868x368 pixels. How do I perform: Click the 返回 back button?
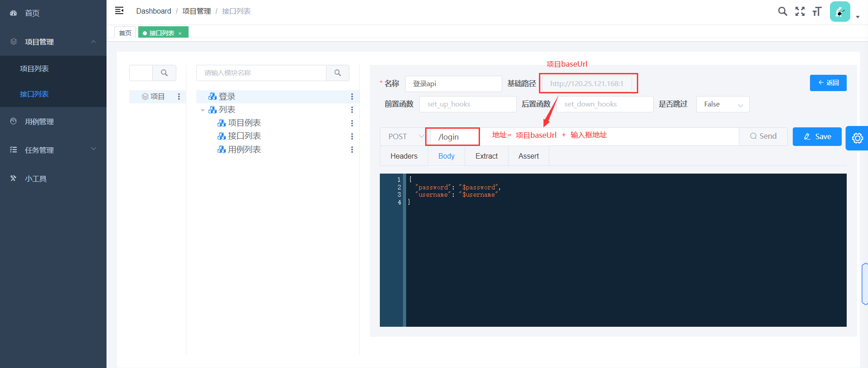pyautogui.click(x=828, y=83)
